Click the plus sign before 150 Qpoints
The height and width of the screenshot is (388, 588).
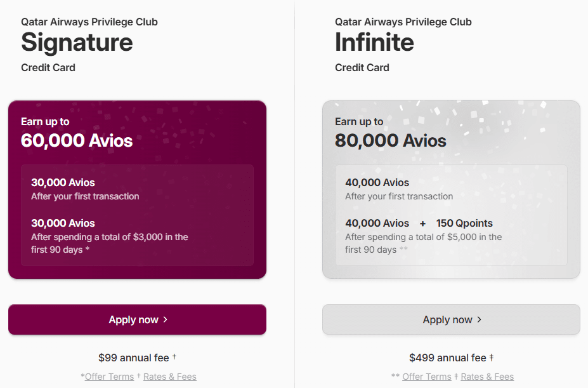point(423,223)
